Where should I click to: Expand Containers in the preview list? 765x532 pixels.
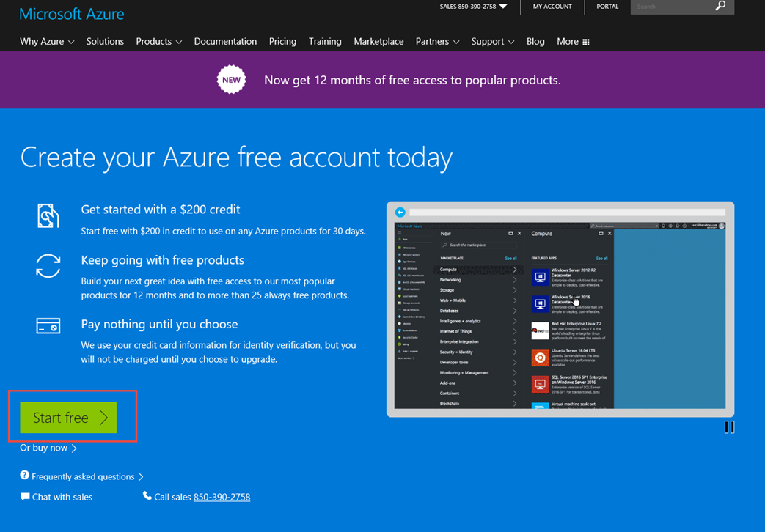click(478, 393)
